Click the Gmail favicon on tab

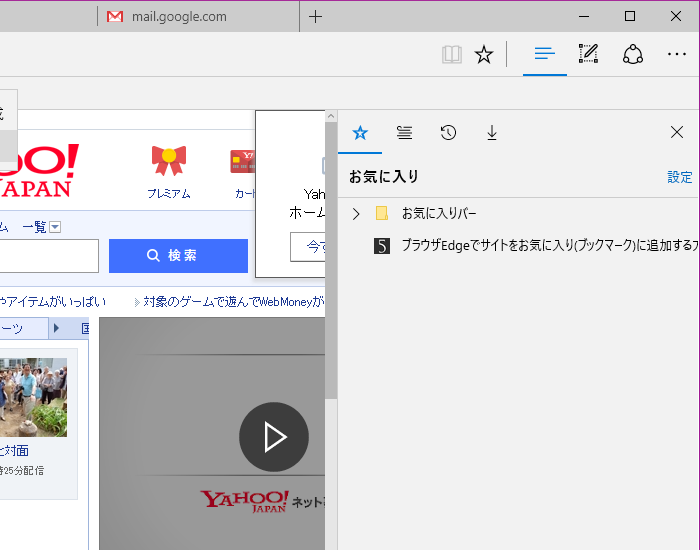pos(115,17)
